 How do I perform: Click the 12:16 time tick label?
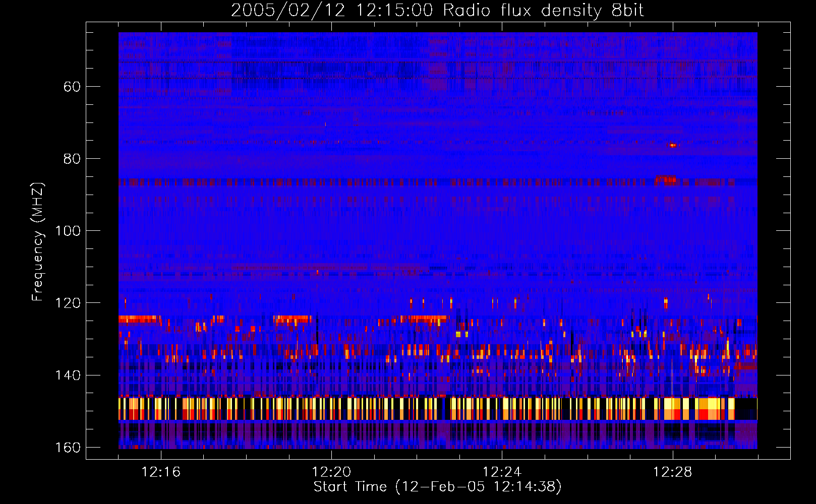(161, 472)
